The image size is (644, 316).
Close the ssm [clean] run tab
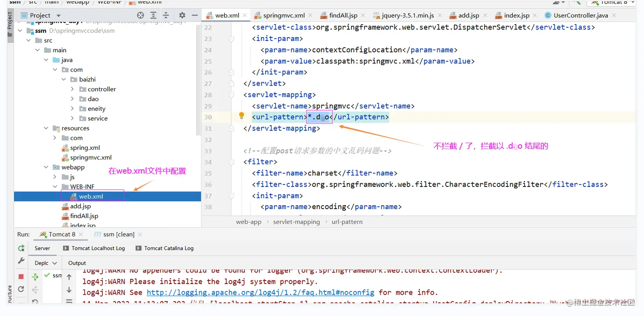pyautogui.click(x=140, y=234)
